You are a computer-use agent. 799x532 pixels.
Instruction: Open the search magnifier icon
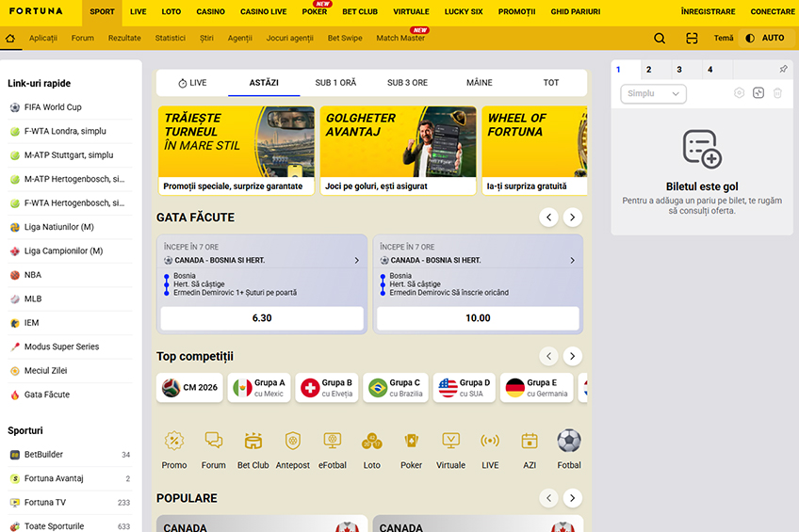(x=660, y=39)
